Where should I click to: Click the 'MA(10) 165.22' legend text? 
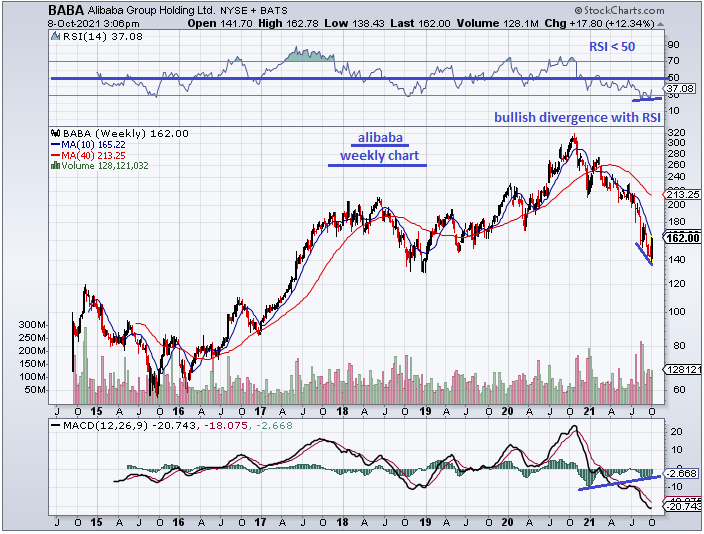click(93, 145)
